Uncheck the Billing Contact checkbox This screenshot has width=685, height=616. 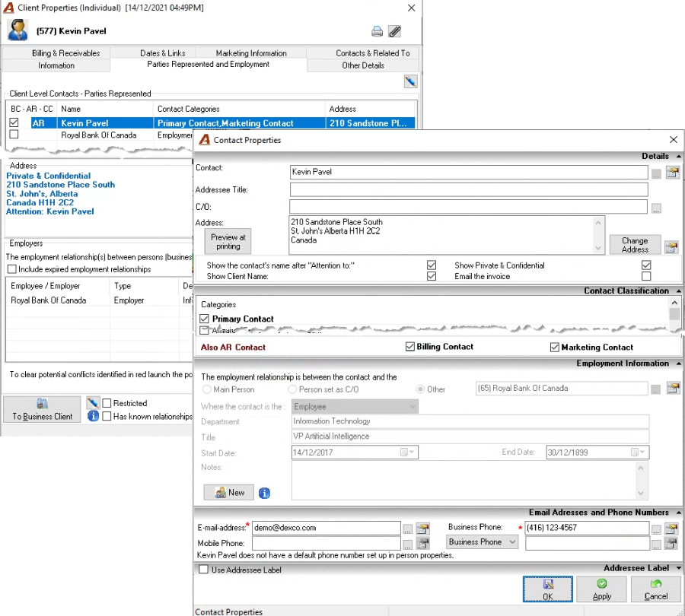tap(409, 347)
